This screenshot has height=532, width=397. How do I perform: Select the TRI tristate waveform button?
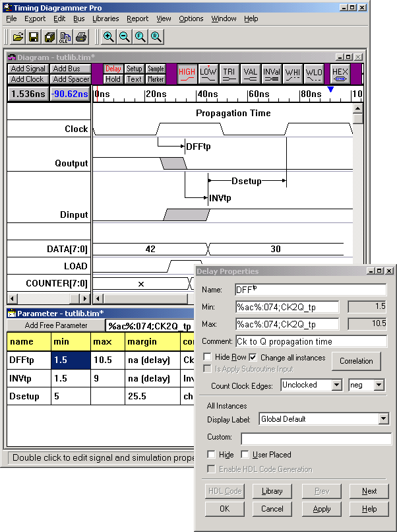pyautogui.click(x=229, y=74)
